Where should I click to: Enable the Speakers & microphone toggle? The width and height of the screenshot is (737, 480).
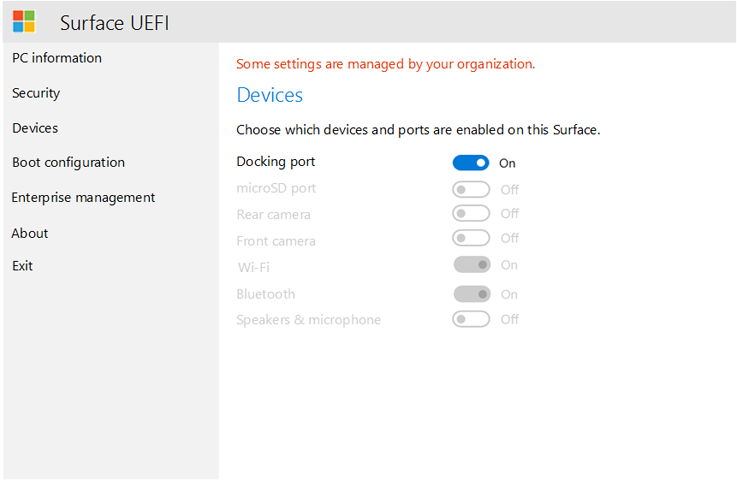coord(471,319)
